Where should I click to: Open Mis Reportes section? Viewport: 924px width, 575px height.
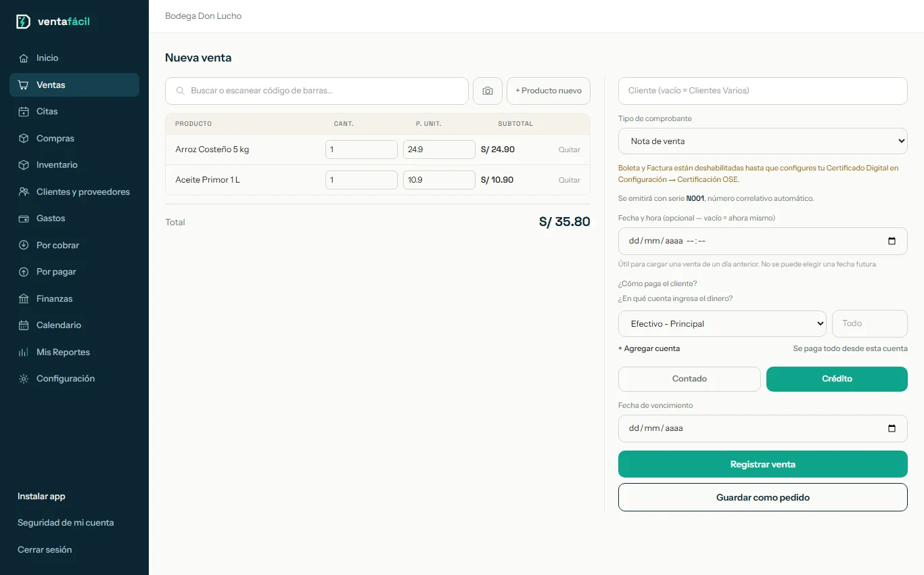tap(74, 352)
